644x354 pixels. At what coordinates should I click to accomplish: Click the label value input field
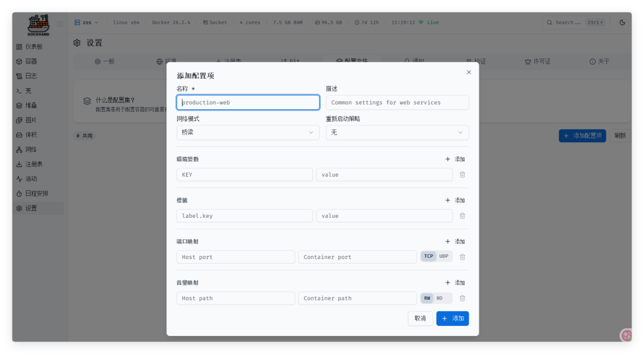pos(385,216)
